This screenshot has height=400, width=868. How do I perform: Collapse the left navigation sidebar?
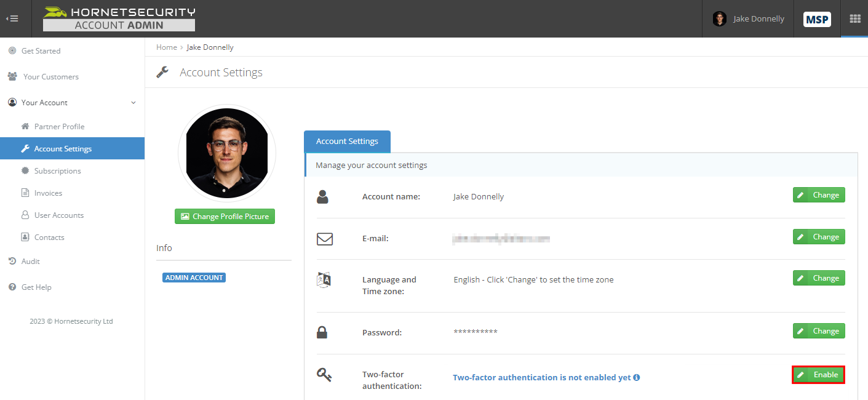click(x=13, y=18)
